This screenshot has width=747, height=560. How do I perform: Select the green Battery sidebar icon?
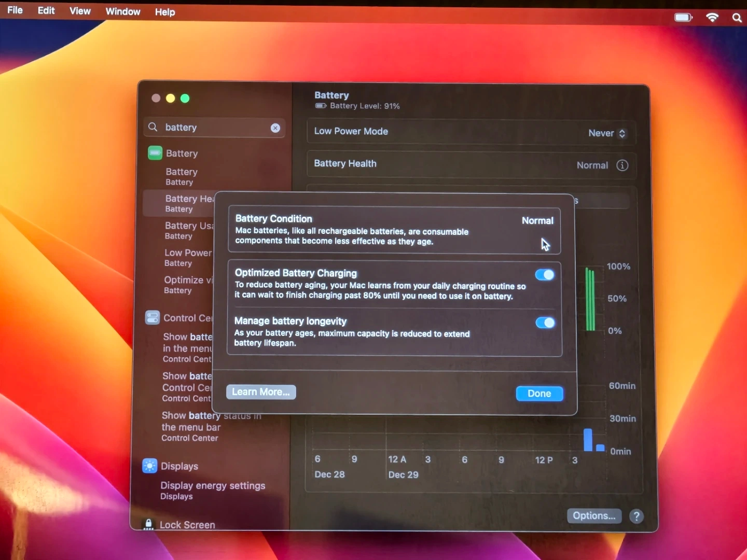(x=155, y=153)
